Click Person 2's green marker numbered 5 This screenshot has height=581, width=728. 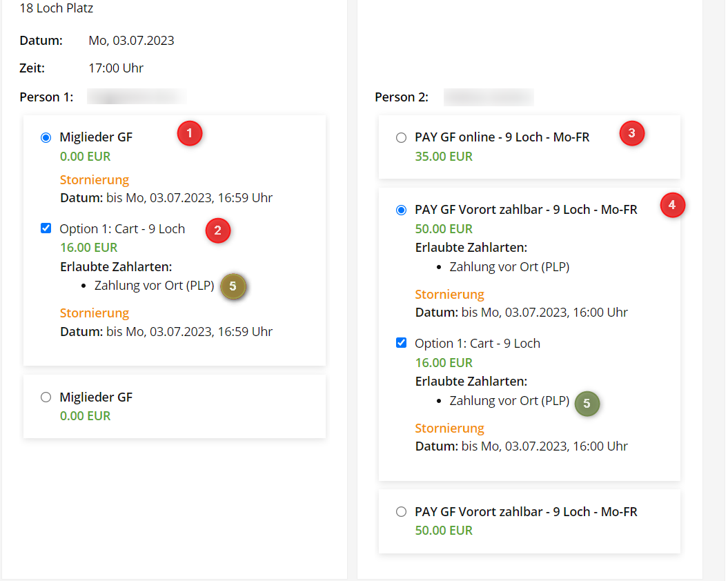pyautogui.click(x=587, y=404)
